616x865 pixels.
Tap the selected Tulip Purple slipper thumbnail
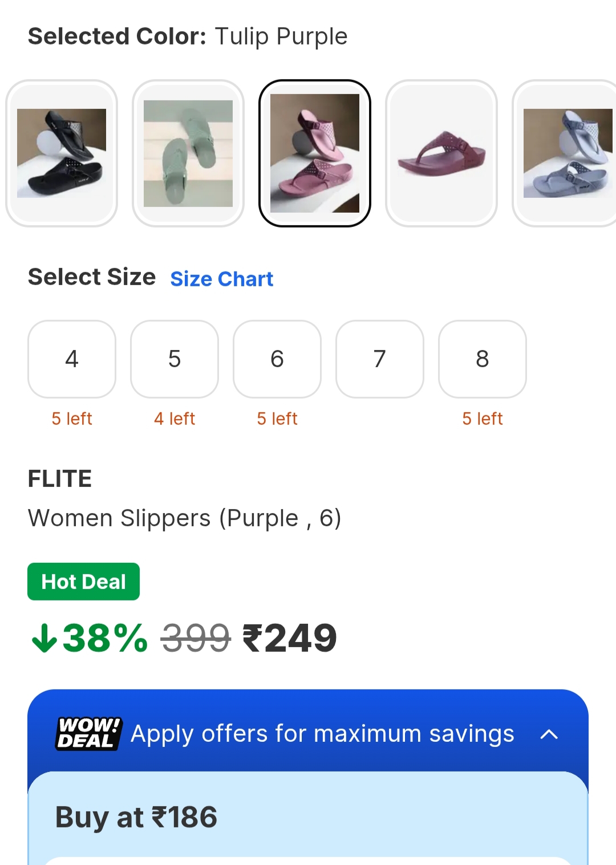(x=315, y=153)
